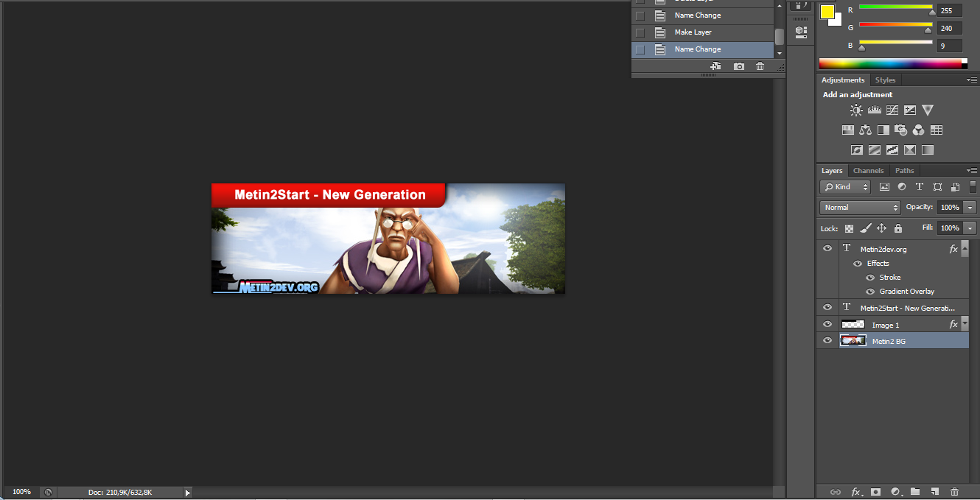Lock all padlock icon
Viewport: 980px width, 500px height.
click(x=897, y=228)
